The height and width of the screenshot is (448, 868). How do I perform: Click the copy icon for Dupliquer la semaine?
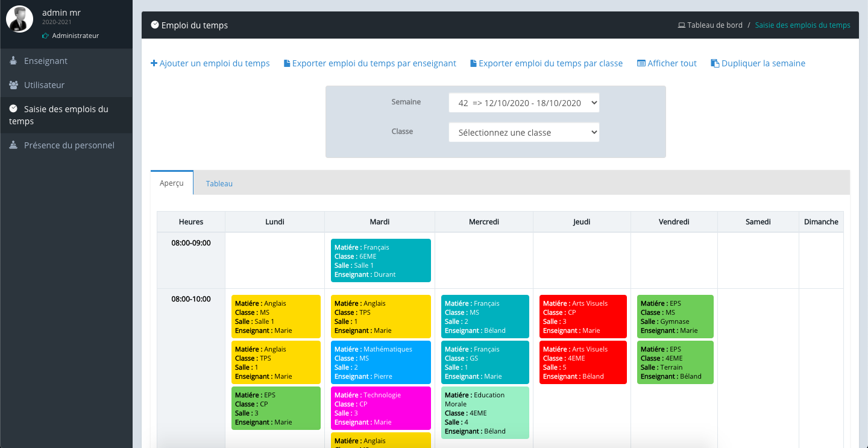715,63
